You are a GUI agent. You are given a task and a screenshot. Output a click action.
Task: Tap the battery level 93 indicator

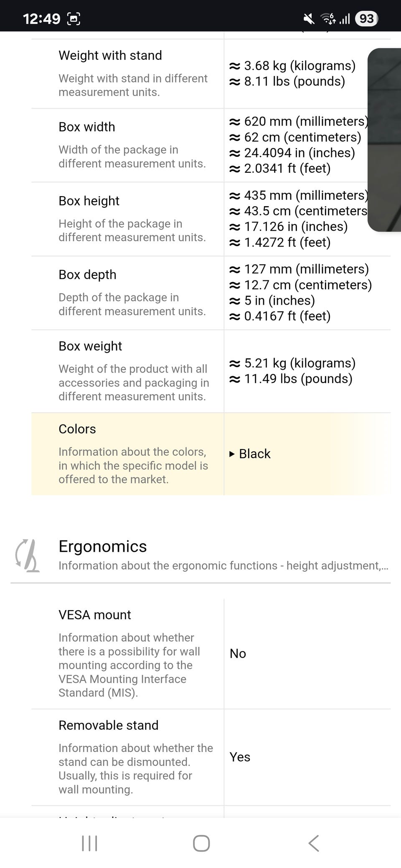(366, 19)
